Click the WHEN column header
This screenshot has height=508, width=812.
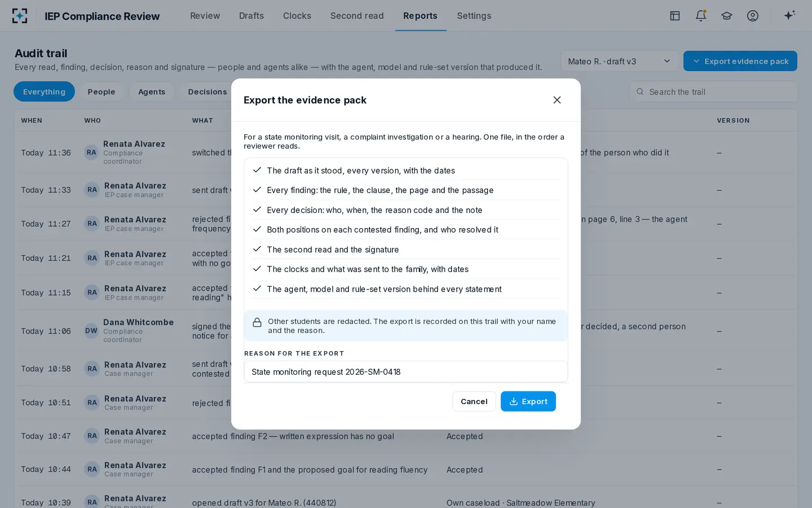tap(32, 120)
